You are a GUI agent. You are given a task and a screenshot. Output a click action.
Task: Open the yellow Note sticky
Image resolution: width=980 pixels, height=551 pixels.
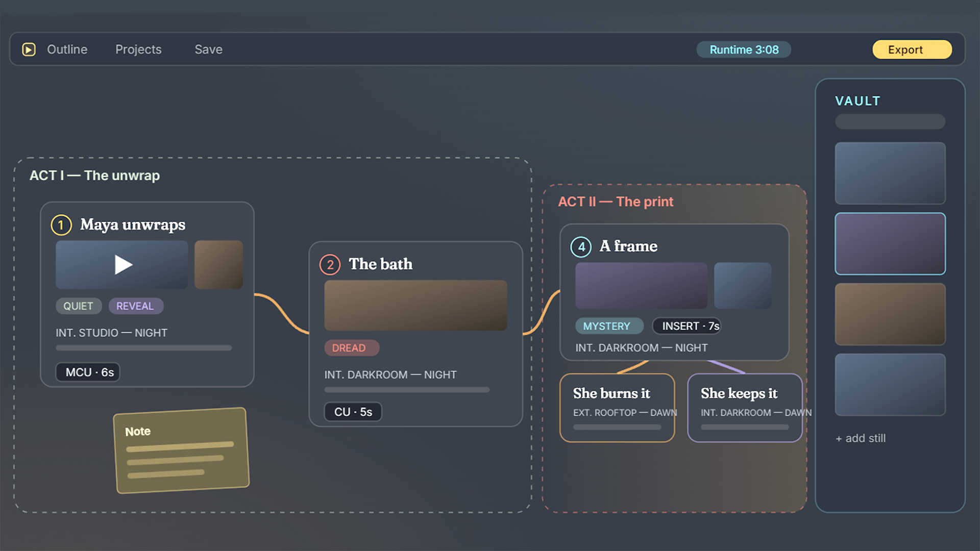coord(181,450)
